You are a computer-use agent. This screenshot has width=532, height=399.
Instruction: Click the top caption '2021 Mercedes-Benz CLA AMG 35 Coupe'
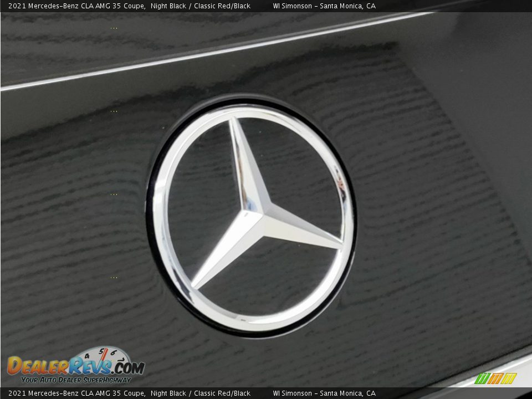[76, 6]
